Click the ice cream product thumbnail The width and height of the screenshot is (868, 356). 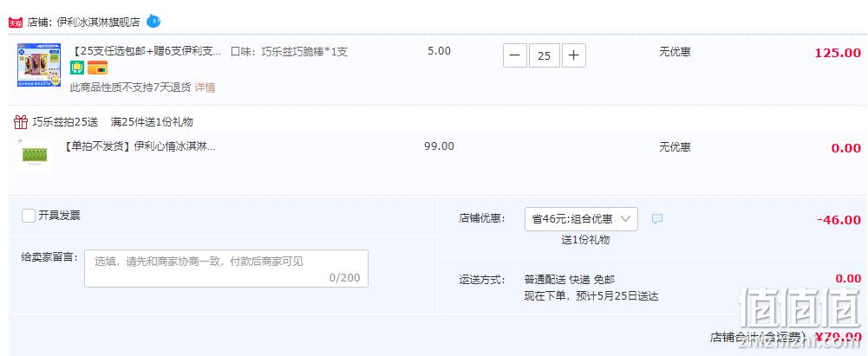pyautogui.click(x=38, y=65)
